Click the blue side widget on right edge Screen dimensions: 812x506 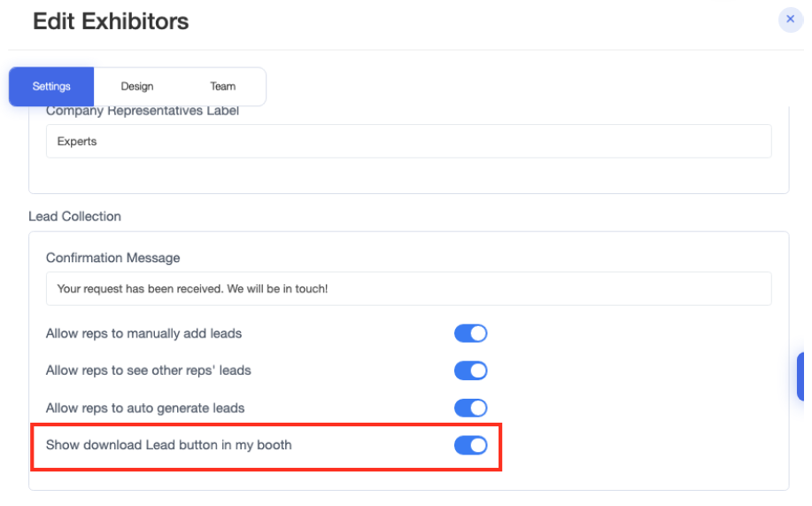(802, 377)
